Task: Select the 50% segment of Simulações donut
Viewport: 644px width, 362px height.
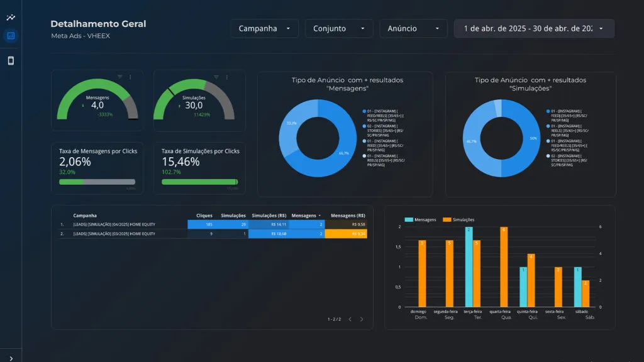Action: tap(533, 138)
